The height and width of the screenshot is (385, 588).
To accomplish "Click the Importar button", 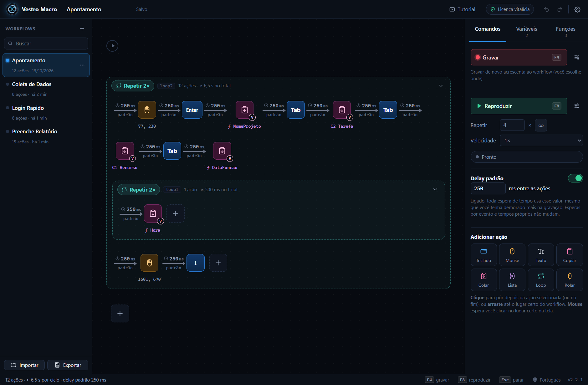I will coord(24,365).
